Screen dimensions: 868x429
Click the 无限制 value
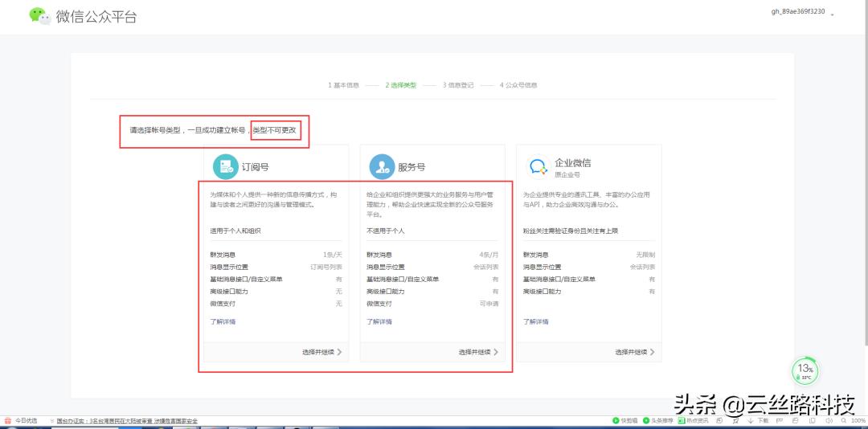coord(646,255)
